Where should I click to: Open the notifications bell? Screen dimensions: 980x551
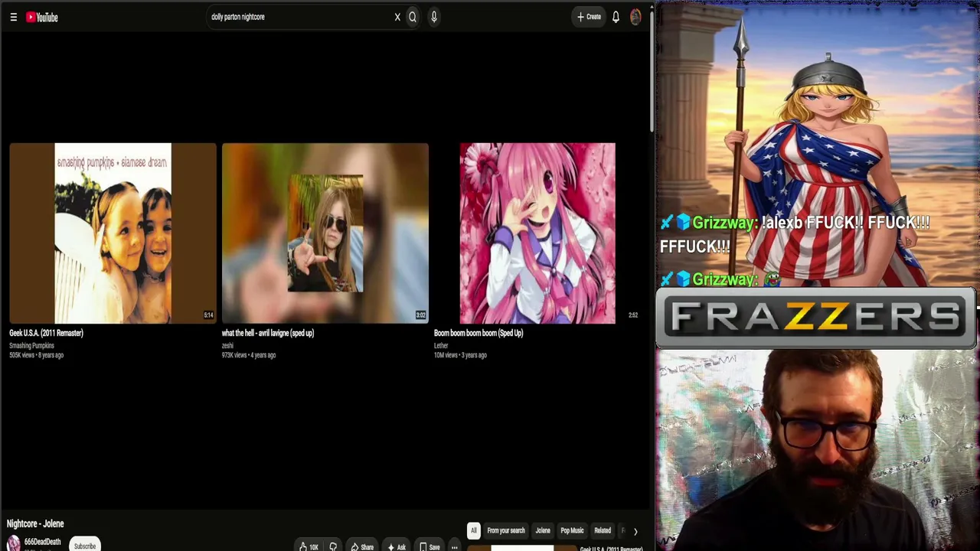tap(616, 17)
